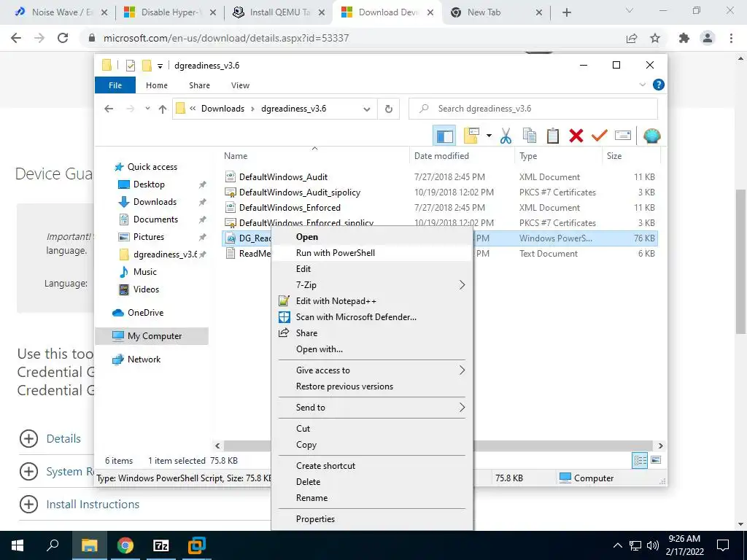747x560 pixels.
Task: Choose Scan with Microsoft Defender
Action: [x=372, y=317]
